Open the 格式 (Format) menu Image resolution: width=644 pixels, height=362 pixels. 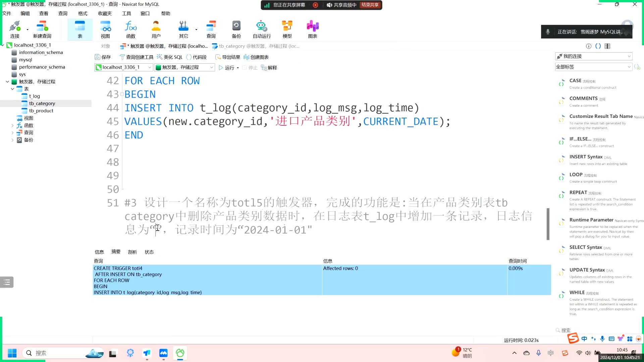click(x=83, y=13)
